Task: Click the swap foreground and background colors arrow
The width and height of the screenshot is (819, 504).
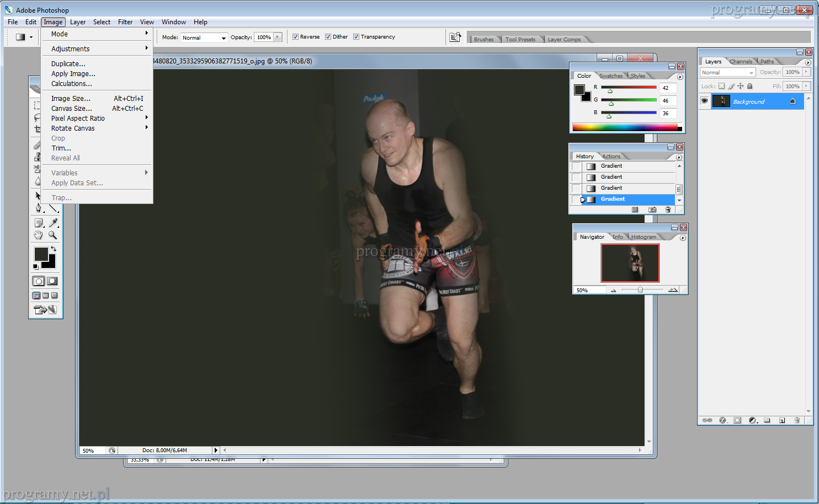Action: pos(54,249)
